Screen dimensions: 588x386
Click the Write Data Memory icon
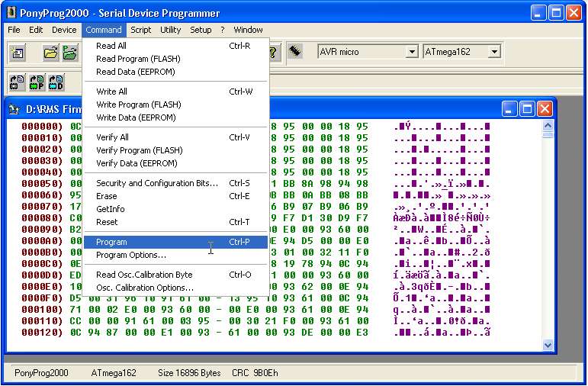[x=56, y=82]
